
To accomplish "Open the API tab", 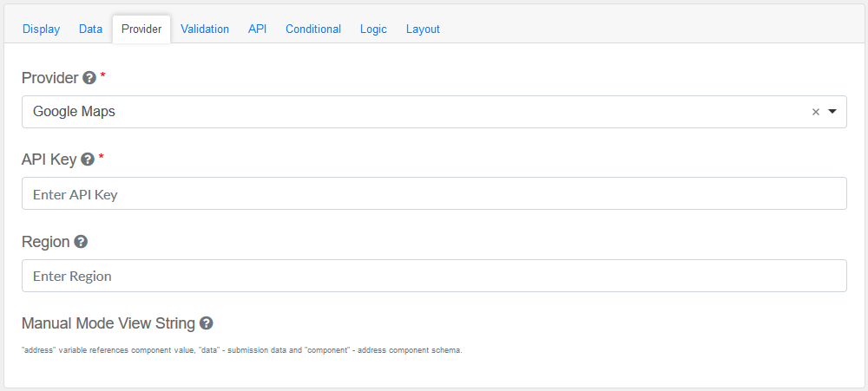I will click(257, 29).
